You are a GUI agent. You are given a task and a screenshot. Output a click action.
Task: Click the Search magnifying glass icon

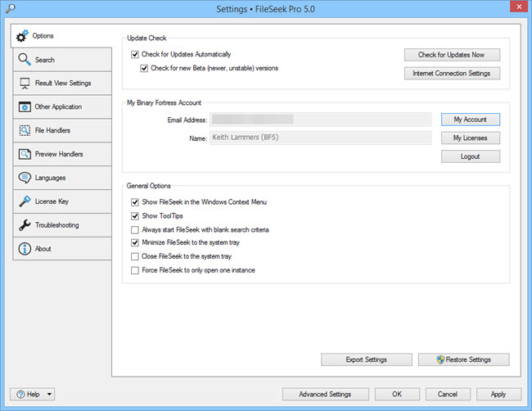[x=25, y=60]
